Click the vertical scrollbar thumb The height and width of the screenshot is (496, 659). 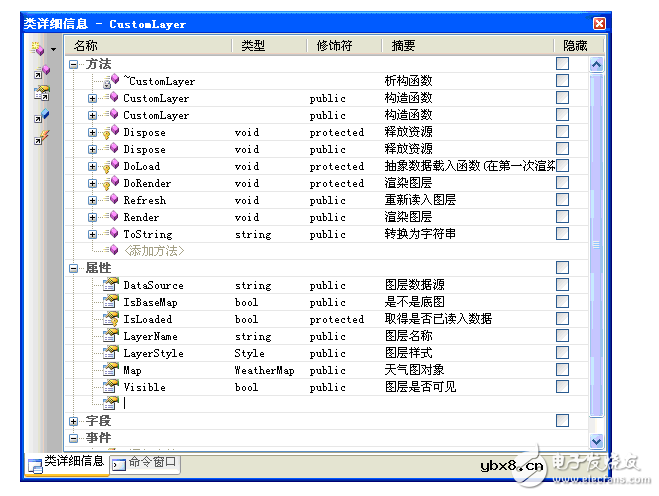click(x=596, y=245)
